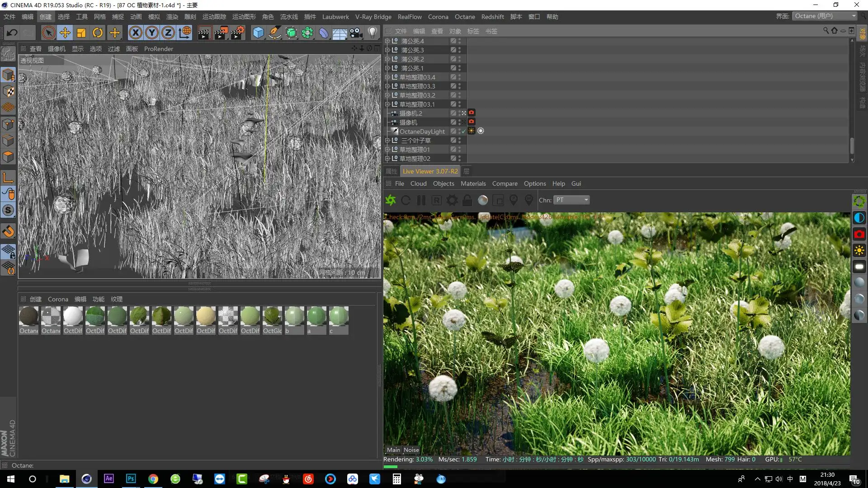
Task: Click the green Octane send-scene icon
Action: pos(391,200)
